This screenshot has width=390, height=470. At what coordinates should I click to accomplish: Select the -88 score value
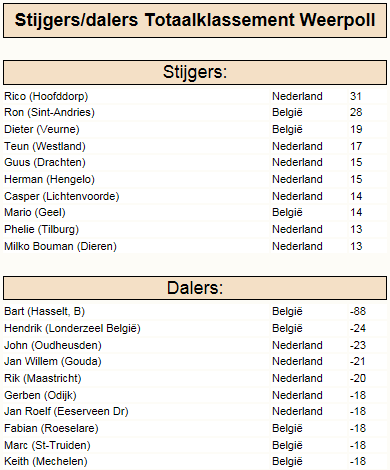358,311
